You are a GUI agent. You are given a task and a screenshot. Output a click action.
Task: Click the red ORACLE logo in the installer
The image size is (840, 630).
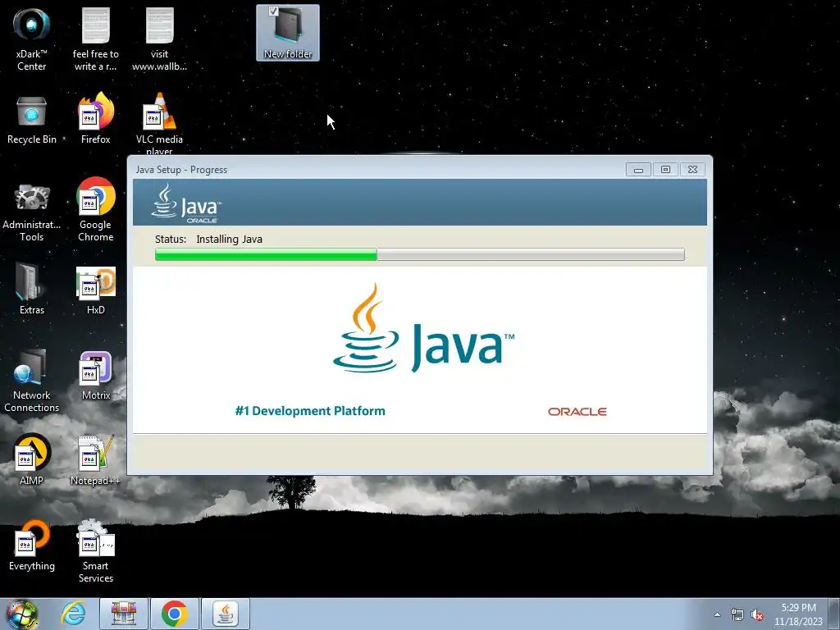(577, 412)
